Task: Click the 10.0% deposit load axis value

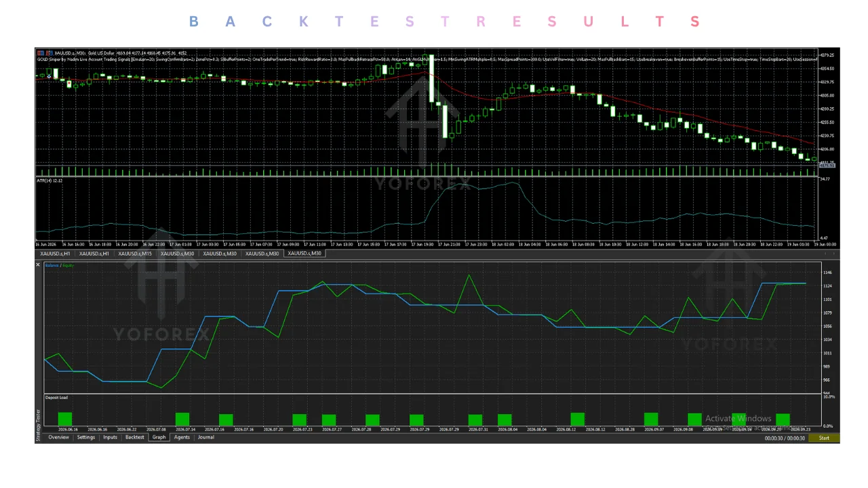Action: [x=829, y=396]
